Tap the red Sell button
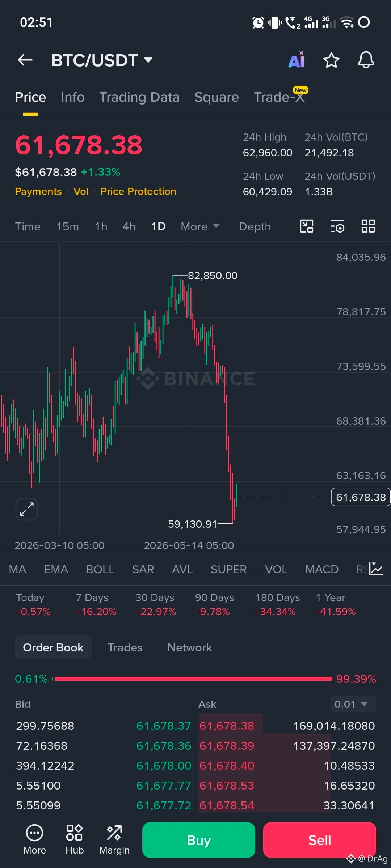 [320, 840]
